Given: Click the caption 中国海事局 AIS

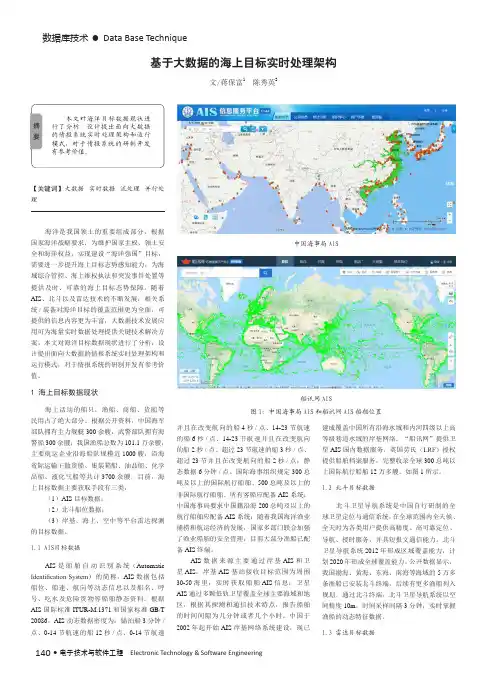Looking at the screenshot, I should tap(316, 243).
